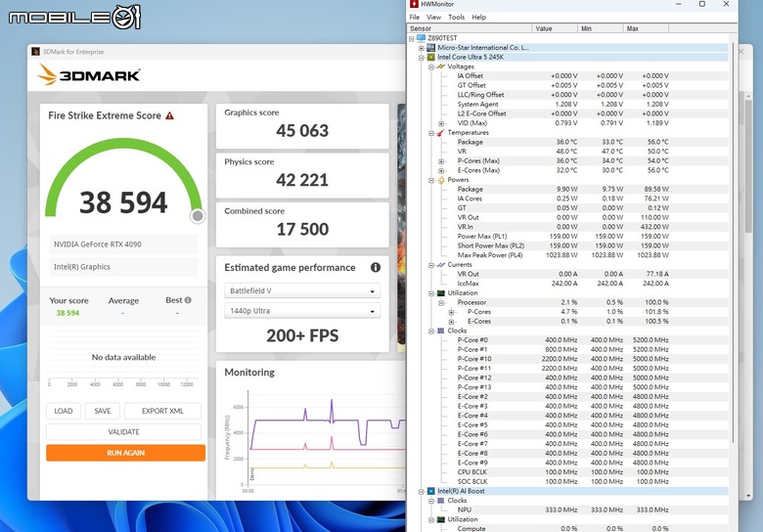Screen dimensions: 763x532
Task: Click the VALIDATE button
Action: 123,432
